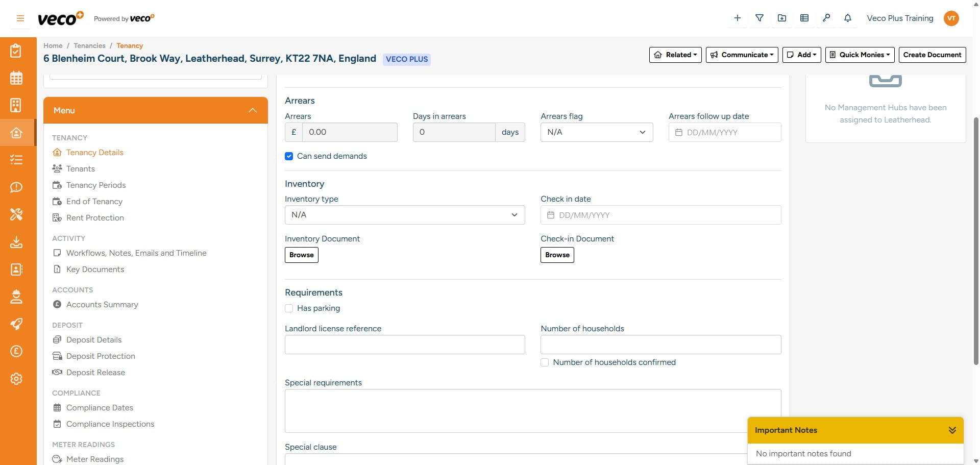This screenshot has width=980, height=465.
Task: Uncheck the Can send demands checkbox
Action: [x=289, y=156]
